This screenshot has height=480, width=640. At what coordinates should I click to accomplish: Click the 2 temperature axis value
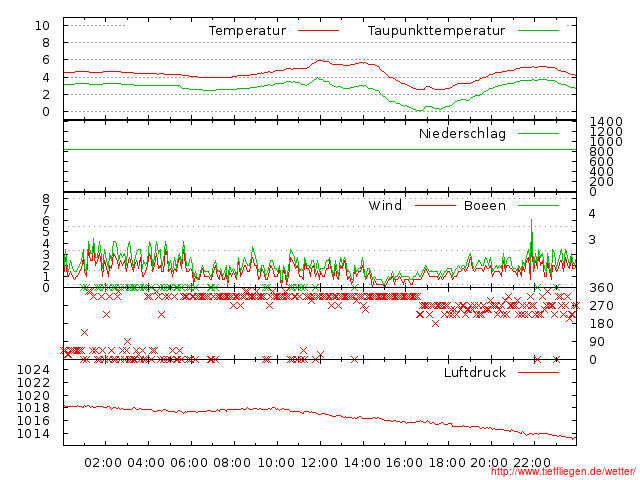(46, 95)
